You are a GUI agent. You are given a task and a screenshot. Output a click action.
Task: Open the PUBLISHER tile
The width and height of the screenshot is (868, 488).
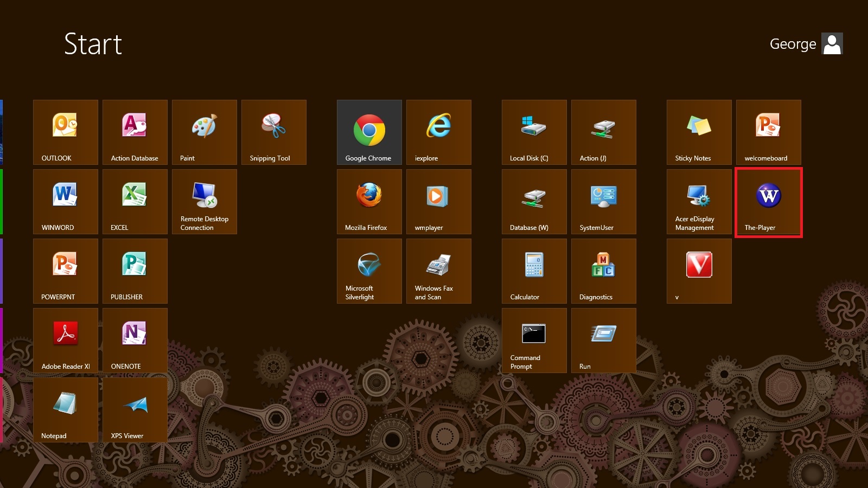[x=135, y=271]
